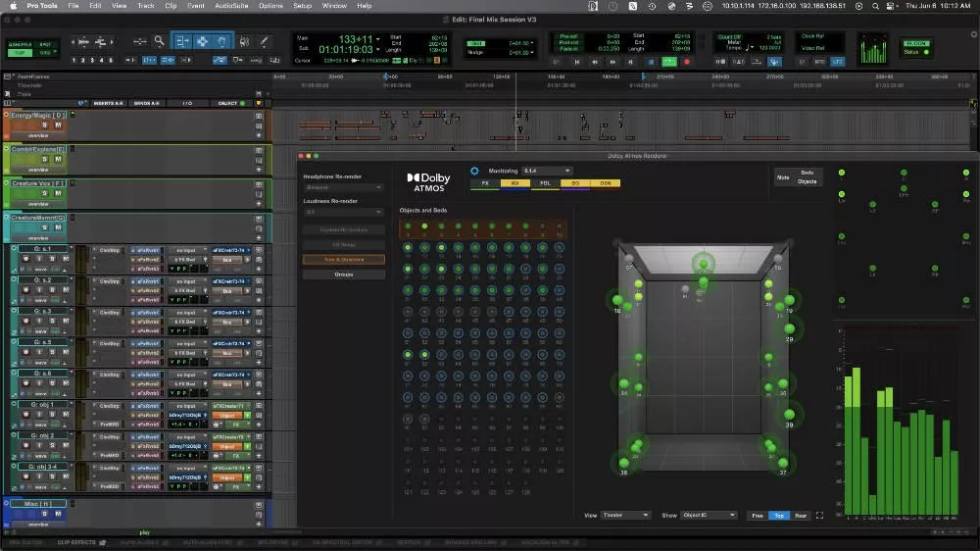Click the Trim & Downmix button

(x=343, y=260)
